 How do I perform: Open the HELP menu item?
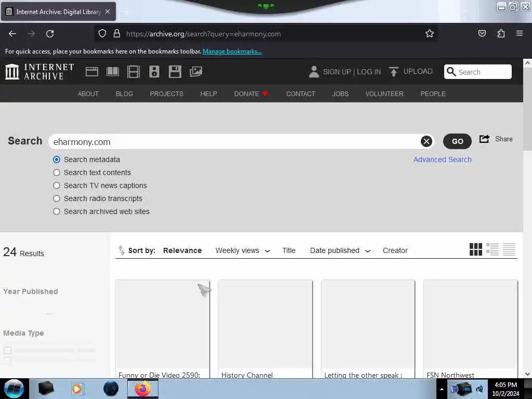tap(209, 94)
